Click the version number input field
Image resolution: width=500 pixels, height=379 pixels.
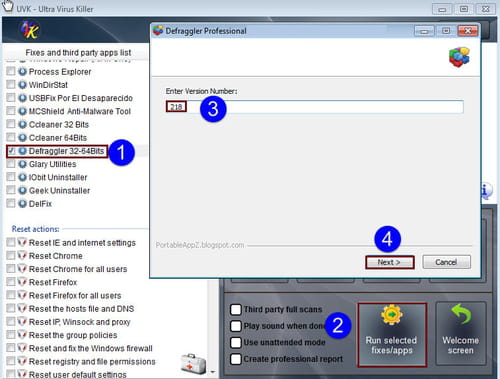pyautogui.click(x=314, y=107)
